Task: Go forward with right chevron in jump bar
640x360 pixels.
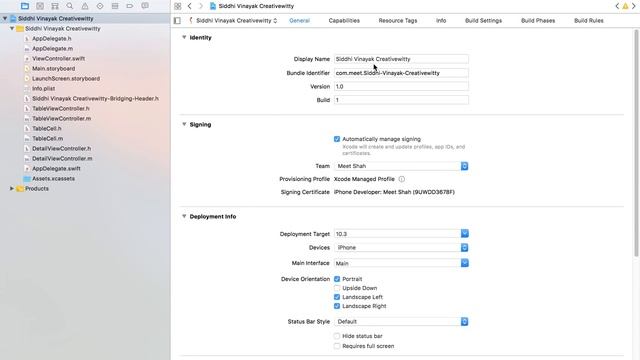Action: pyautogui.click(x=200, y=6)
